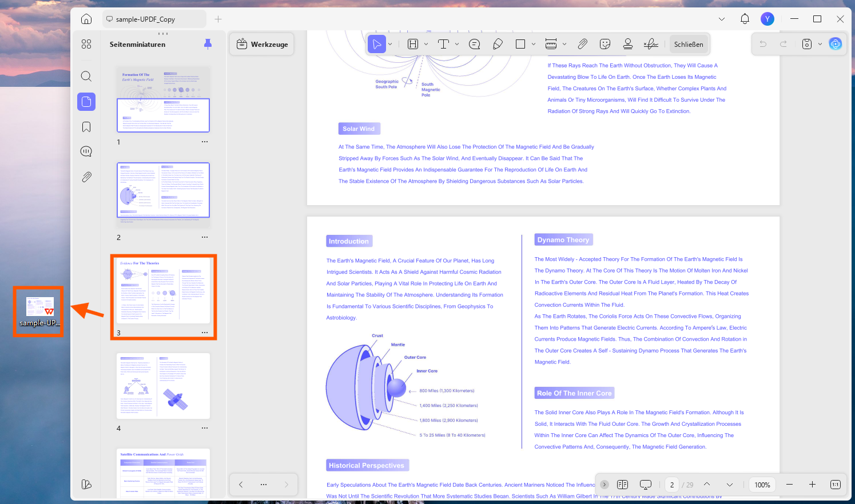This screenshot has height=504, width=855.
Task: Click the layers icon at sidebar bottom
Action: click(x=86, y=484)
